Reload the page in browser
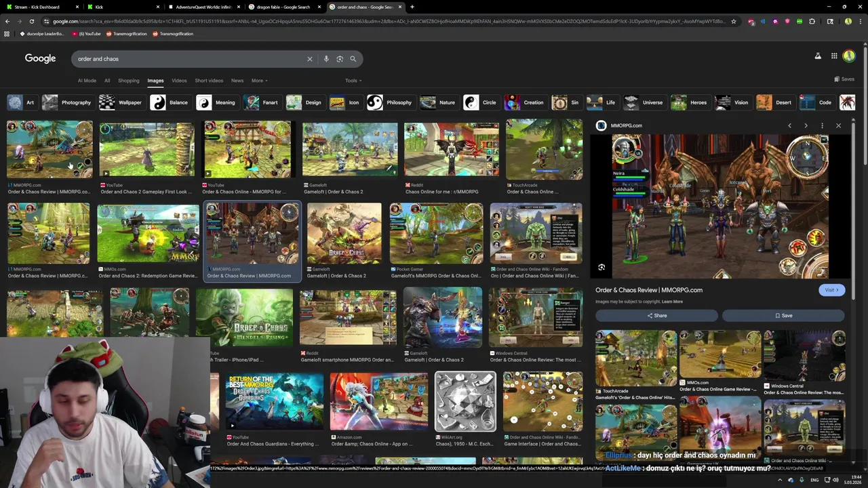This screenshot has height=488, width=868. [31, 21]
